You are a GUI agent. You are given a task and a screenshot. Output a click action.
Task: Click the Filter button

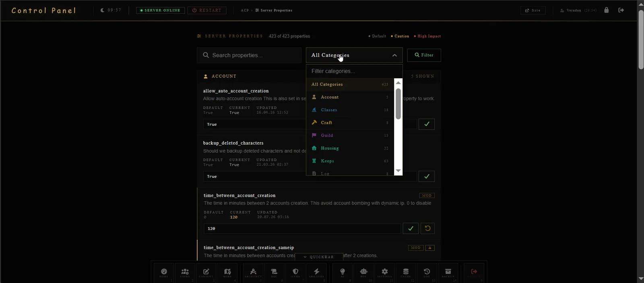(424, 55)
